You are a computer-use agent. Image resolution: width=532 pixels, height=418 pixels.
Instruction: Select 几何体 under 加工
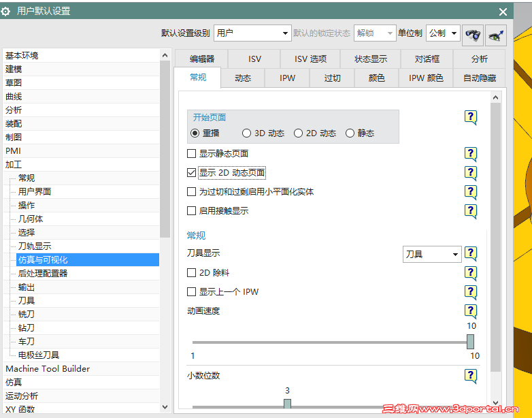88,219
